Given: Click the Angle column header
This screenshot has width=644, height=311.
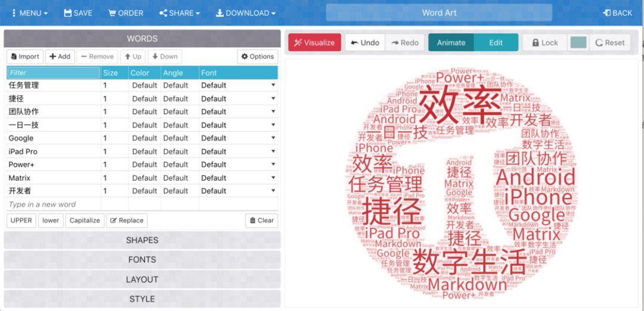Looking at the screenshot, I should (173, 73).
